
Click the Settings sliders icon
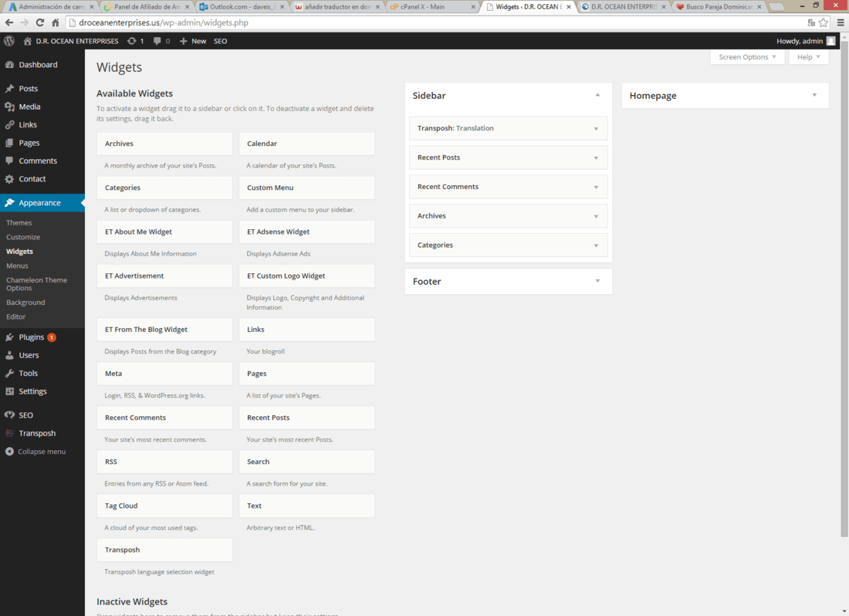click(x=9, y=391)
